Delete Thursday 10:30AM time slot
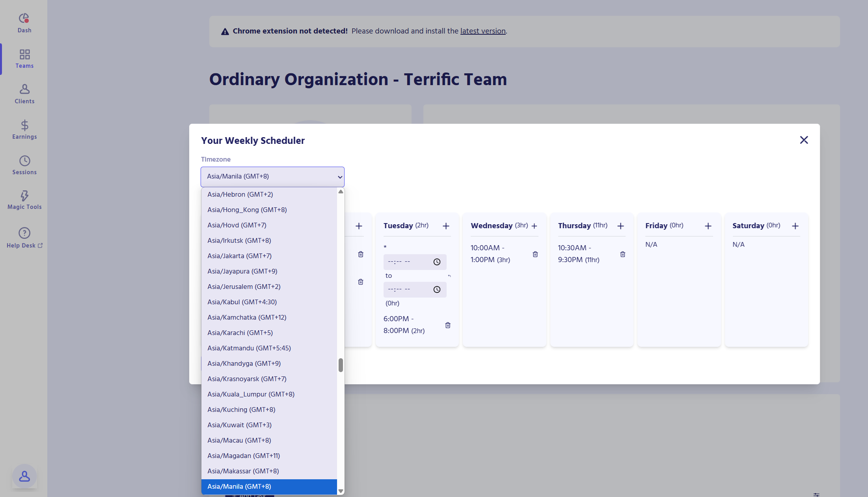This screenshot has width=868, height=497. (623, 254)
